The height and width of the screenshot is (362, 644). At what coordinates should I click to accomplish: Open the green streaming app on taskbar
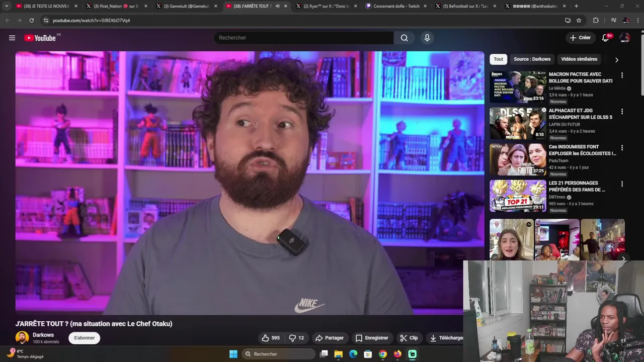pos(413,354)
